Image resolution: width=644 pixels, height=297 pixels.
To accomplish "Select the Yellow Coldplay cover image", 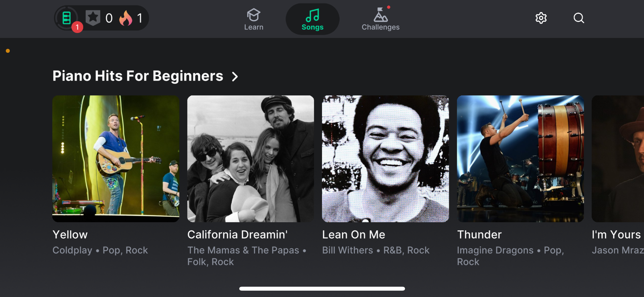I will click(116, 159).
